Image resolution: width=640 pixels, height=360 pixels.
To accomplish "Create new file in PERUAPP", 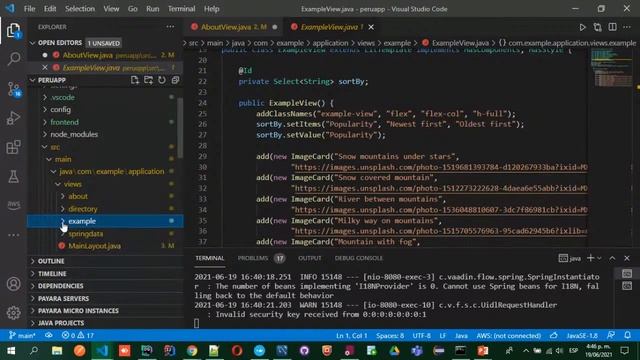I will point(135,80).
